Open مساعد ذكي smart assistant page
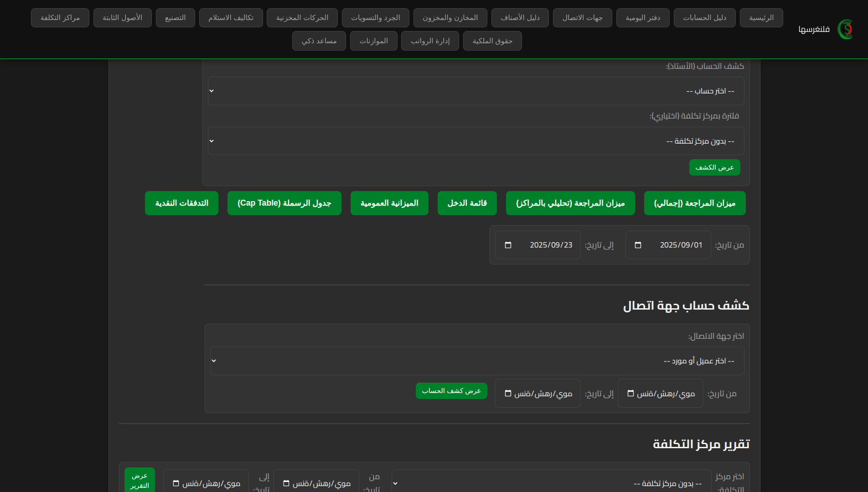868x492 pixels. [319, 41]
